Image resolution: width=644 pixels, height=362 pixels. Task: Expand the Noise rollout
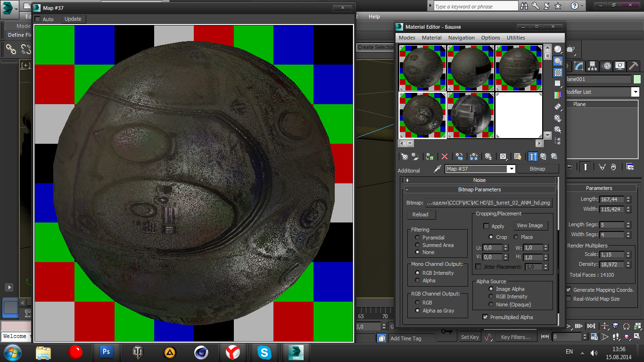tap(479, 180)
